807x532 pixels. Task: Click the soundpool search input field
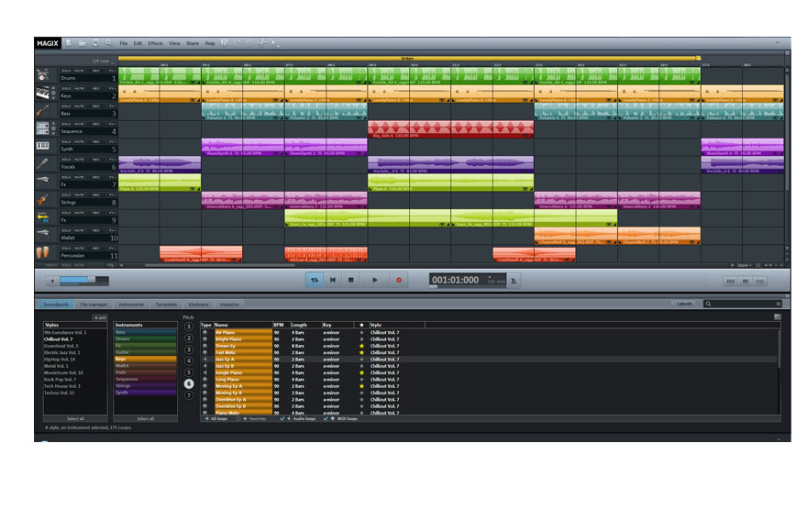(x=743, y=304)
